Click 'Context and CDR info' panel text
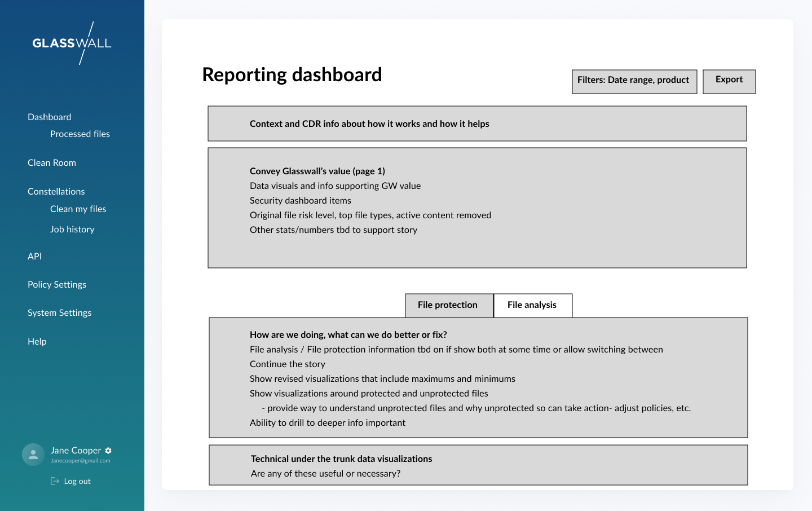812x511 pixels. [x=369, y=124]
